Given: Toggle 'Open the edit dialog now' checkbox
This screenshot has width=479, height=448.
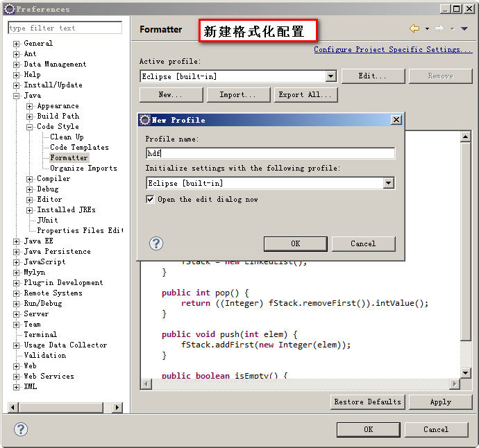Looking at the screenshot, I should (150, 200).
